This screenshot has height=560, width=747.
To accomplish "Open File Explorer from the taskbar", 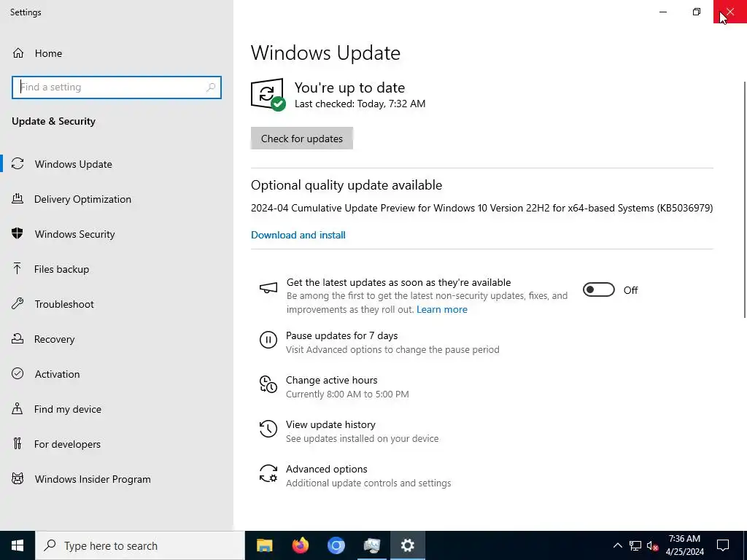I will 264,545.
